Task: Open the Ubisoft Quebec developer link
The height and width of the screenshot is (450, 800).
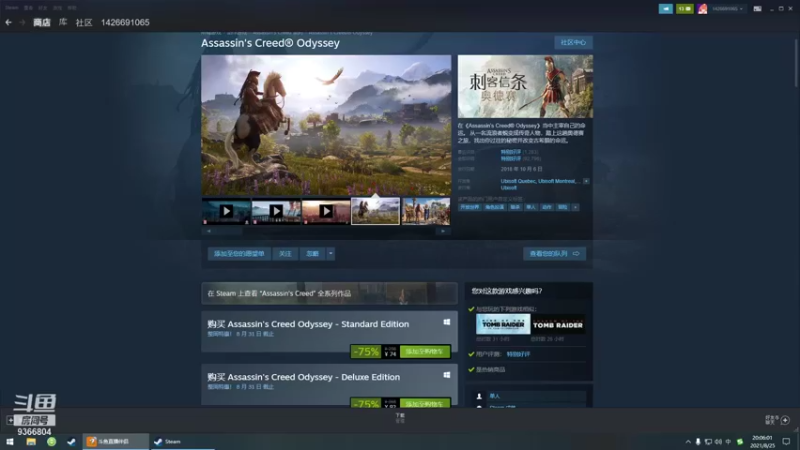Action: (x=518, y=181)
